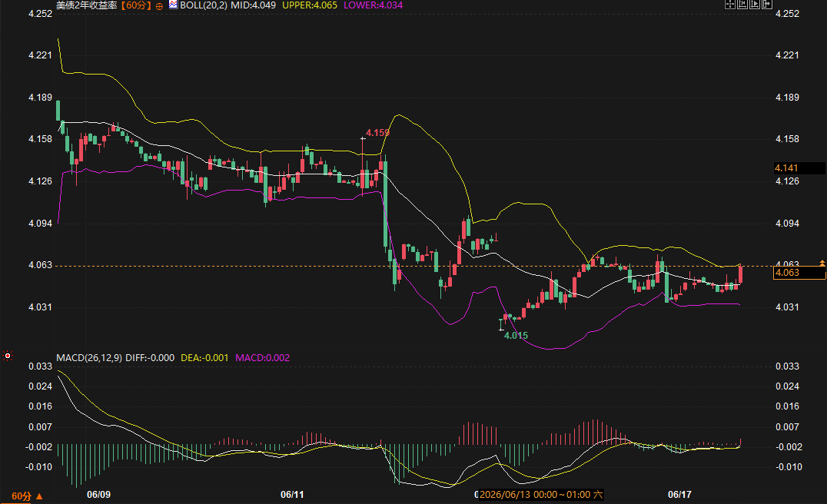Click the 【60分】 period label in header

[136, 5]
